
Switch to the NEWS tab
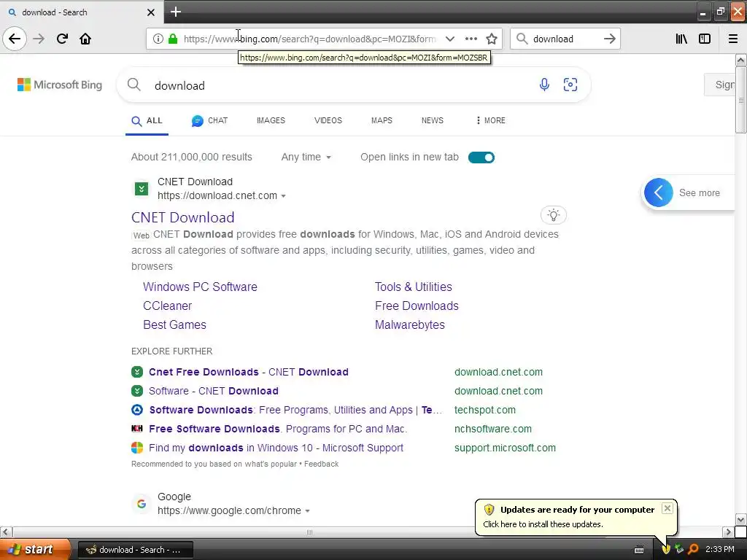[432, 120]
